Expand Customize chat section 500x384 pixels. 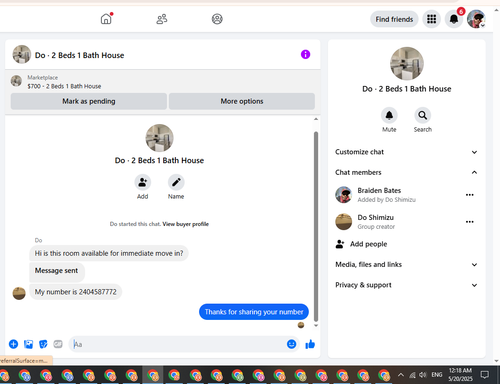(406, 152)
